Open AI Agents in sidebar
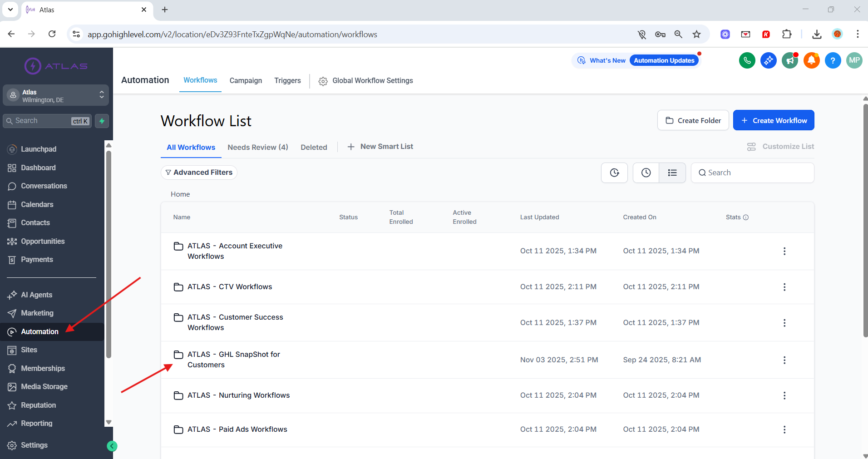 36,295
